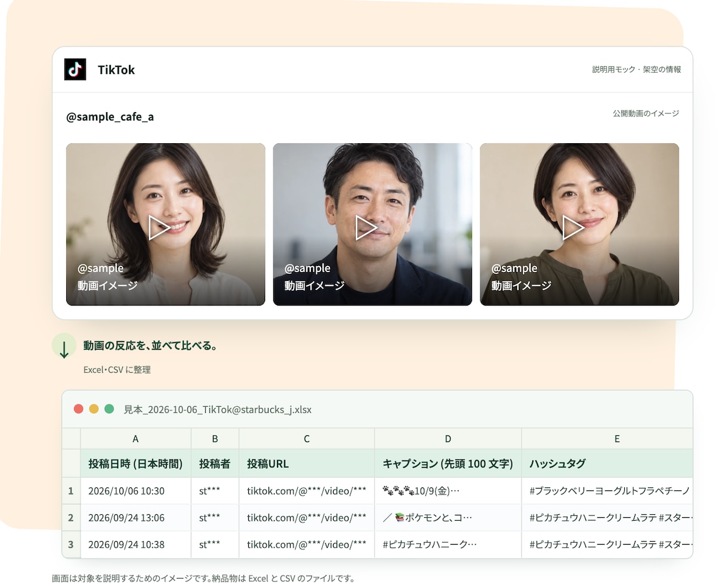
Task: Click caption cell #ピカチュウハニーク…
Action: tap(448, 544)
